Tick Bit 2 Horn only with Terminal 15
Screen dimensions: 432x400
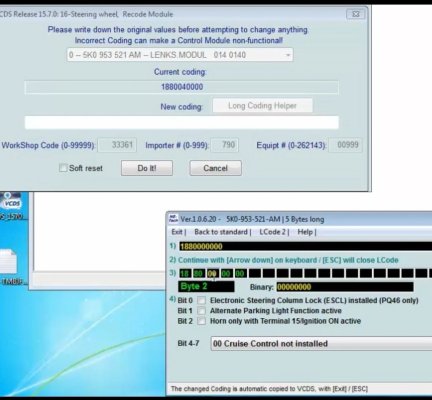click(201, 321)
